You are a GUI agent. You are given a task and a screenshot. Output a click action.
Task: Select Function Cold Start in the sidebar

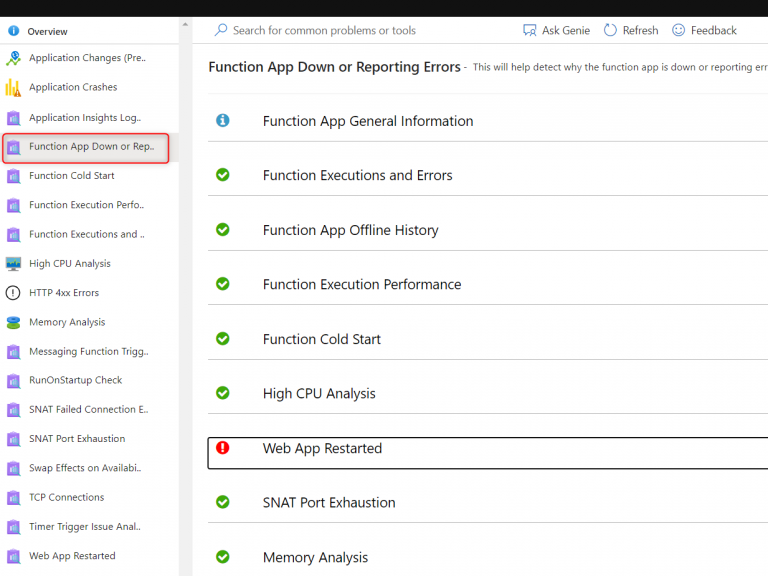click(71, 176)
